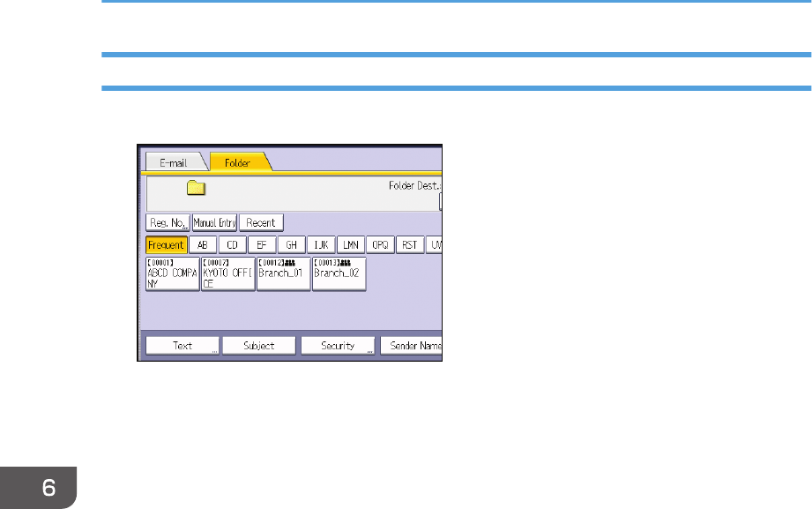The width and height of the screenshot is (812, 509).
Task: Select destination ABCD COMPANY 00001
Action: [173, 273]
